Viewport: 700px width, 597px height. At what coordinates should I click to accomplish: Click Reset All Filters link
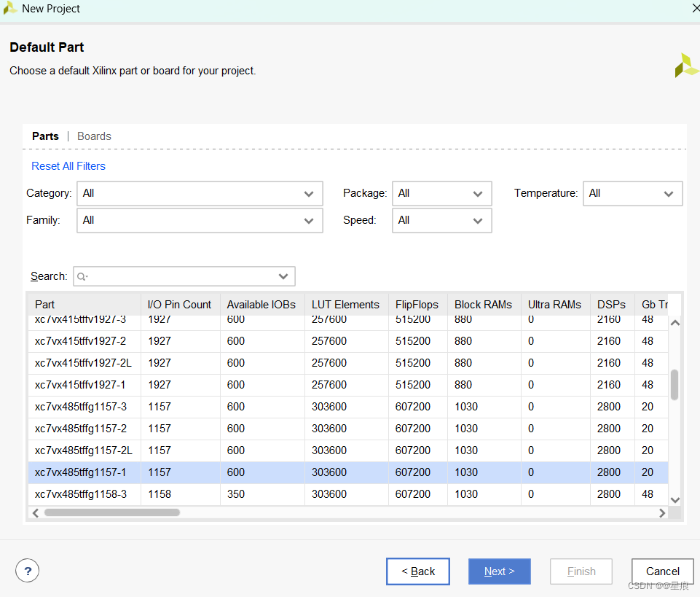68,166
